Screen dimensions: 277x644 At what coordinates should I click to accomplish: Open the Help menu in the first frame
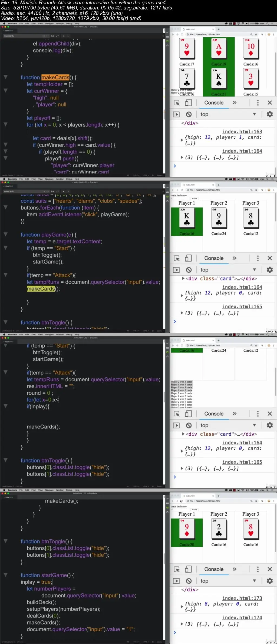(x=77, y=24)
